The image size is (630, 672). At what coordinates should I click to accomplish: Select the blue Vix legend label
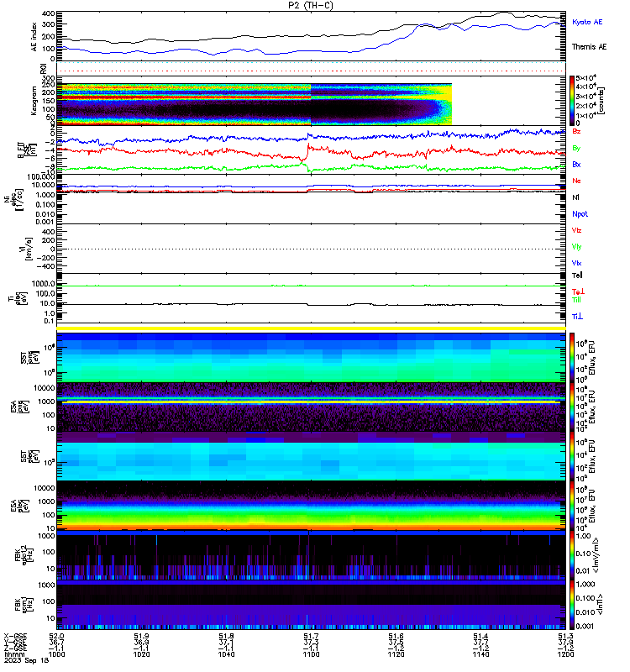click(x=576, y=263)
